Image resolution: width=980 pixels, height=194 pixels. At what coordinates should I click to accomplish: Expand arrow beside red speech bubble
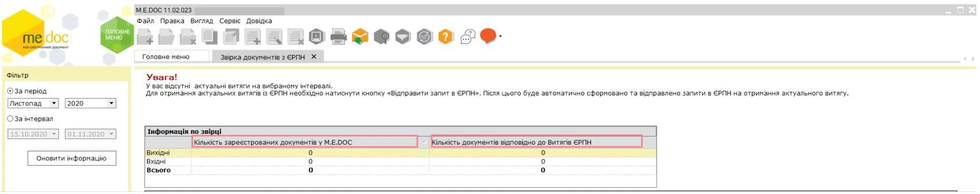tap(500, 36)
